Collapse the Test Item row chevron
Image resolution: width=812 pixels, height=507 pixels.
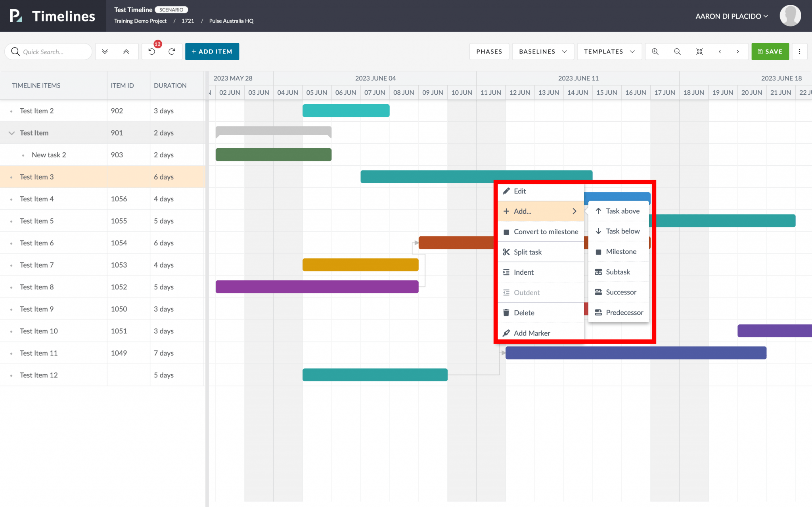[11, 133]
